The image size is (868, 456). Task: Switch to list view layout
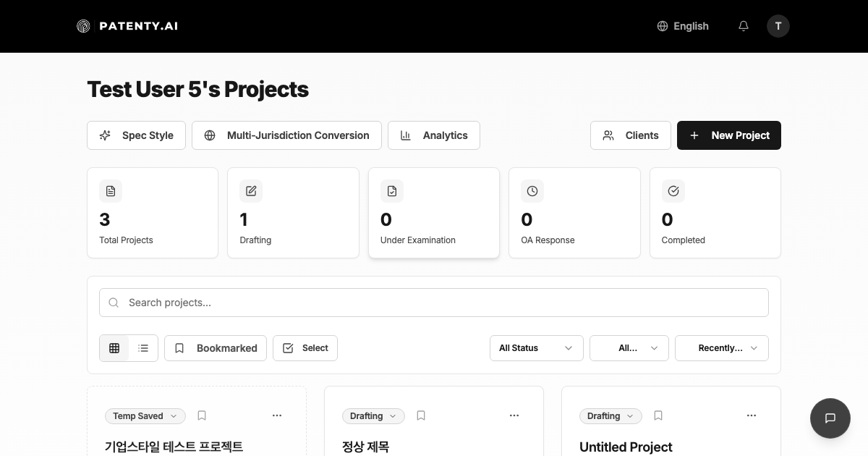143,348
